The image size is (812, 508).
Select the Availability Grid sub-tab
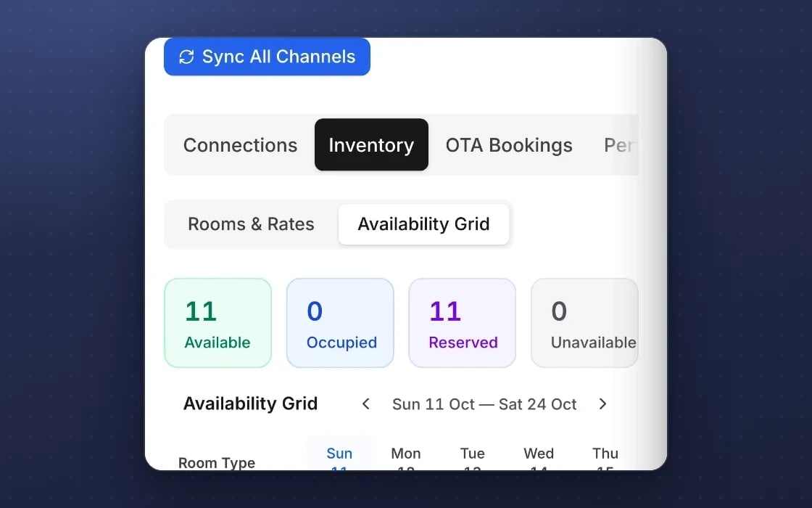click(x=423, y=224)
